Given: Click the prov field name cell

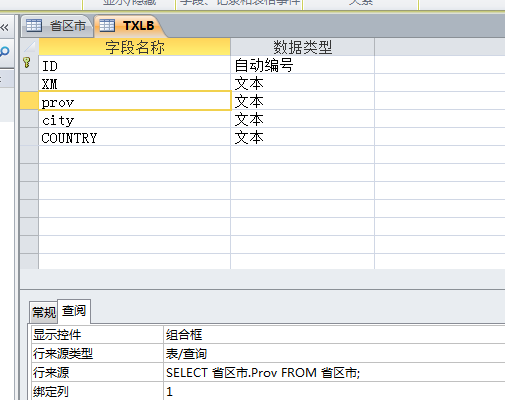Looking at the screenshot, I should tap(134, 101).
